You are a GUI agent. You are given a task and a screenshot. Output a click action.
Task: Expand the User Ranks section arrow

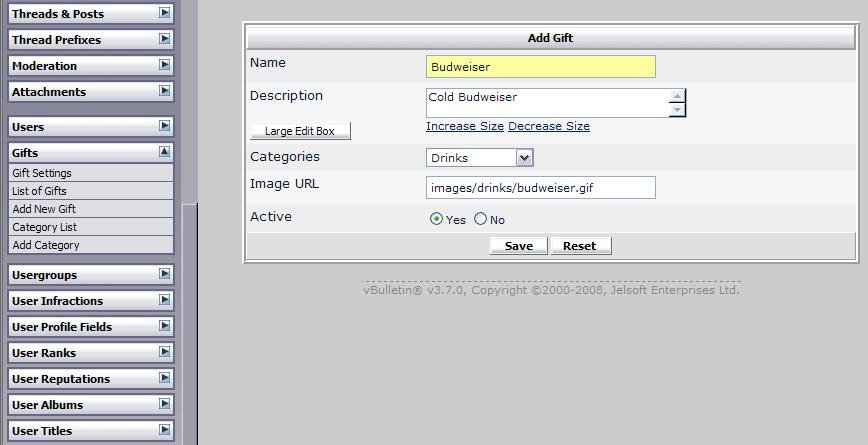pos(164,352)
